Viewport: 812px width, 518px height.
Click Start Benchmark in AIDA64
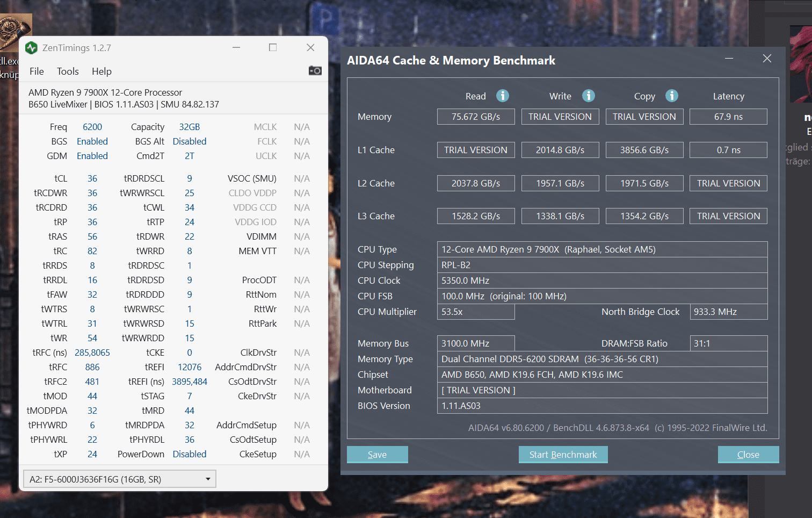tap(563, 455)
